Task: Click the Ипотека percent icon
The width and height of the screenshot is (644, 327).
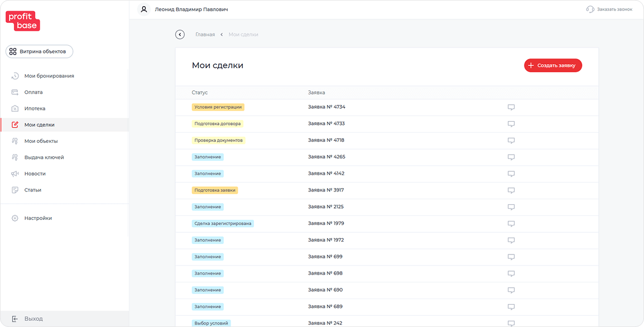Action: [15, 108]
